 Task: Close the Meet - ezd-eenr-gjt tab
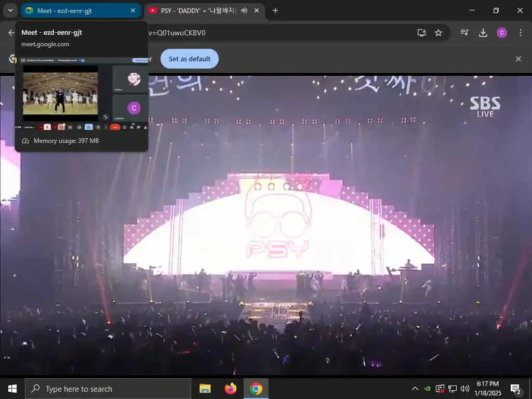coord(133,10)
